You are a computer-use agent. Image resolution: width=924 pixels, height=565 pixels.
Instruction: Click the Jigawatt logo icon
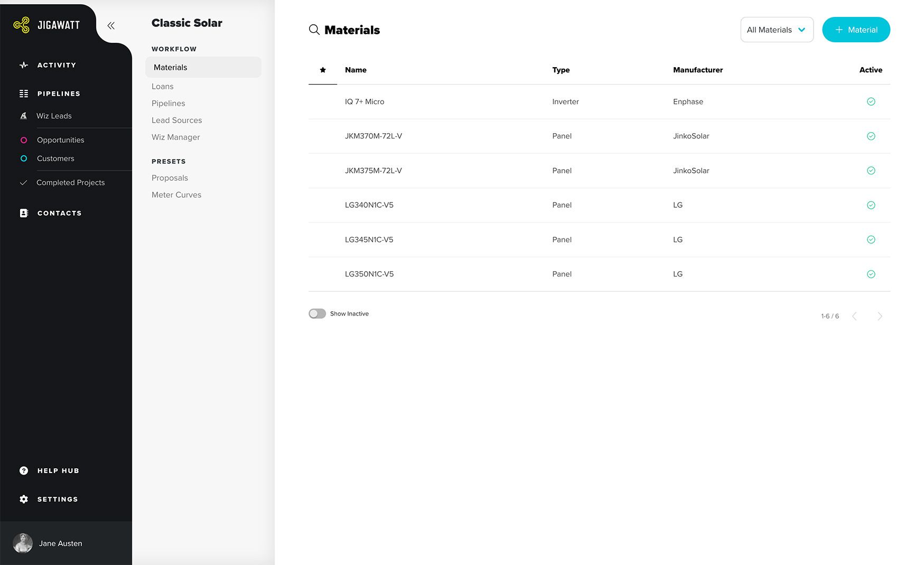[x=22, y=25]
